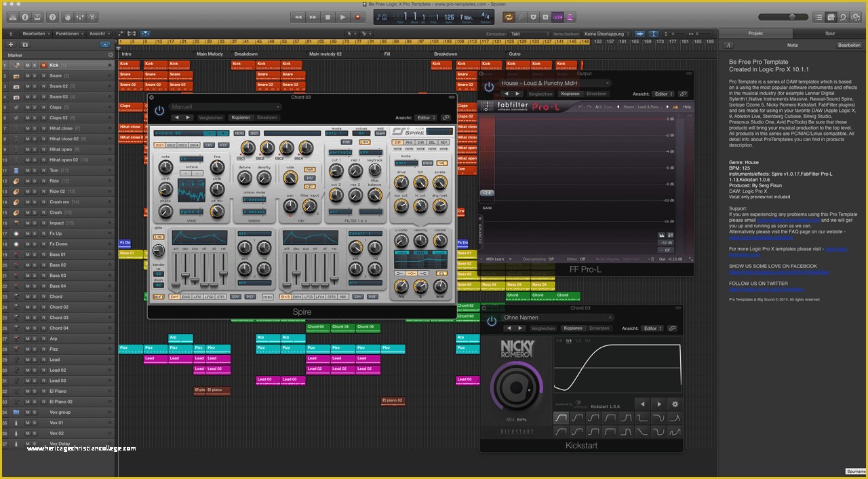Select the Outro marker
868x479 pixels.
[x=515, y=54]
